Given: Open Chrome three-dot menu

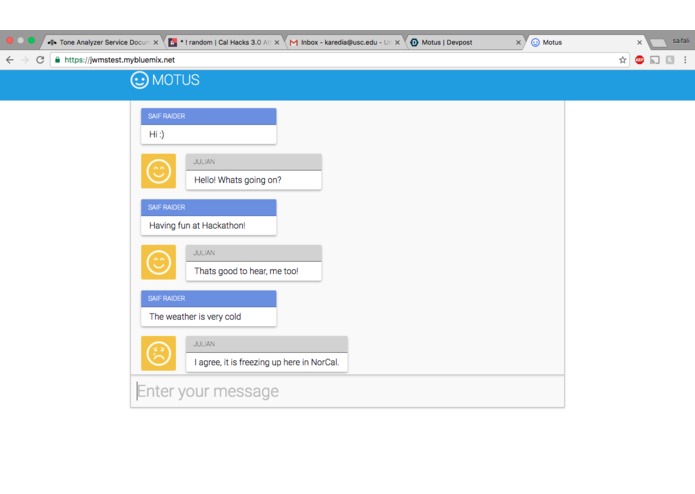Looking at the screenshot, I should [x=685, y=60].
